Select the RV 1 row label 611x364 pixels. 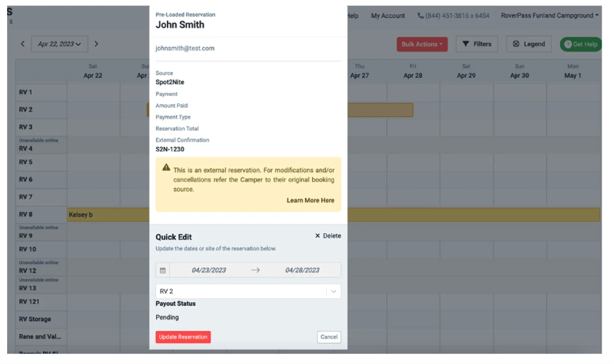[x=26, y=92]
